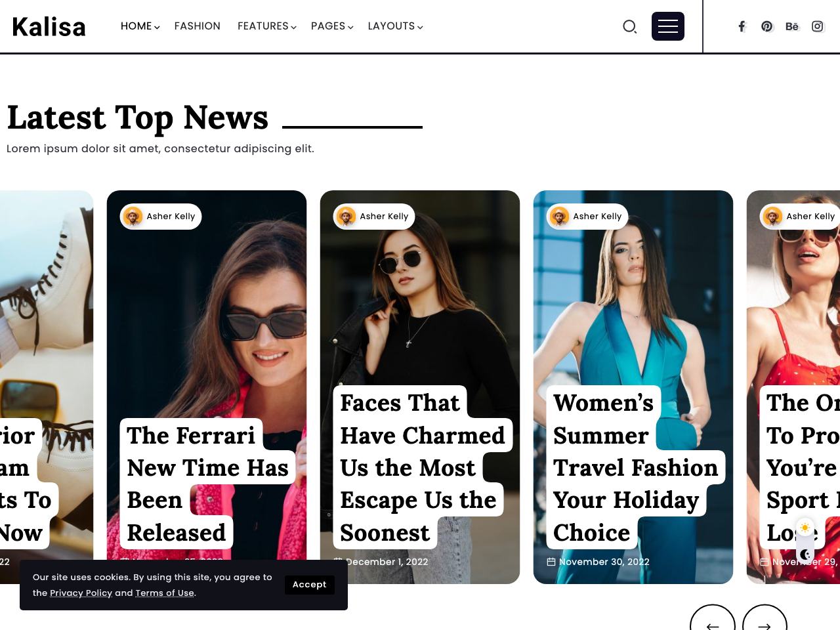Expand the HOME dropdown menu
This screenshot has height=630, width=840.
click(x=140, y=26)
